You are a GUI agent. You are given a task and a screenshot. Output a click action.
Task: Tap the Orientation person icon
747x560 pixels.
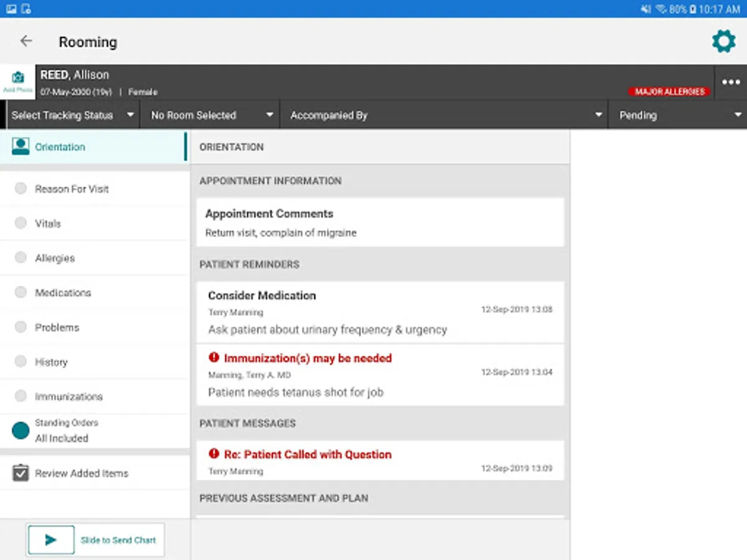(x=21, y=147)
